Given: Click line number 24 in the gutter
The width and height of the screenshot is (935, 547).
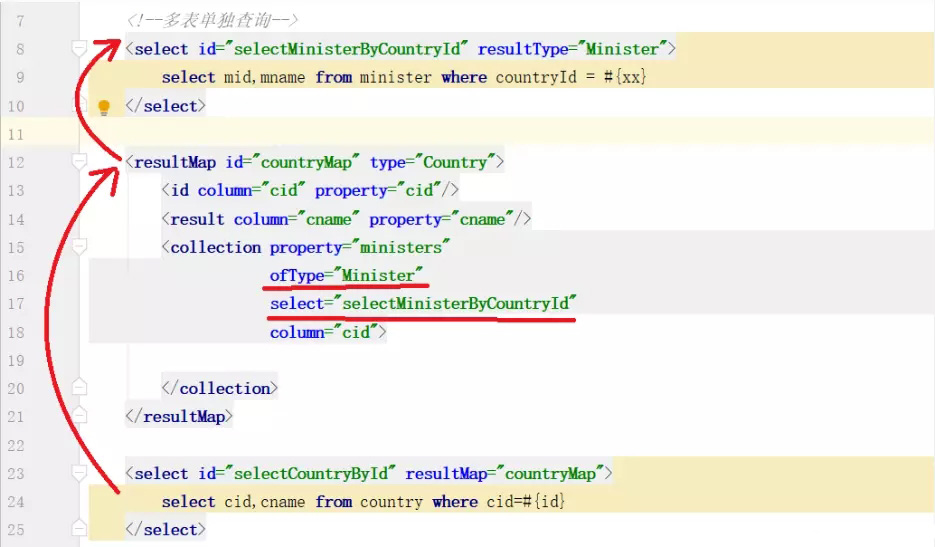Looking at the screenshot, I should point(16,502).
